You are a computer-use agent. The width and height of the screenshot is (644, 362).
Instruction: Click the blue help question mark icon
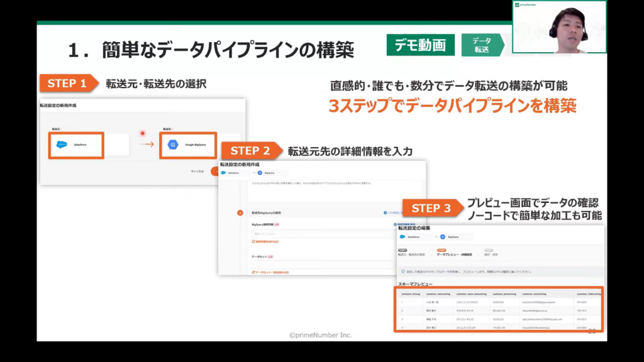tap(386, 213)
